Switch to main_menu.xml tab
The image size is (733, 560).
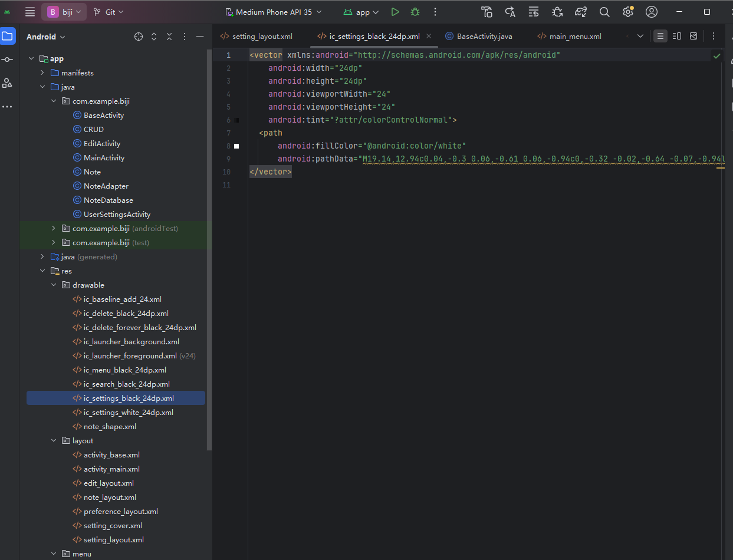575,37
